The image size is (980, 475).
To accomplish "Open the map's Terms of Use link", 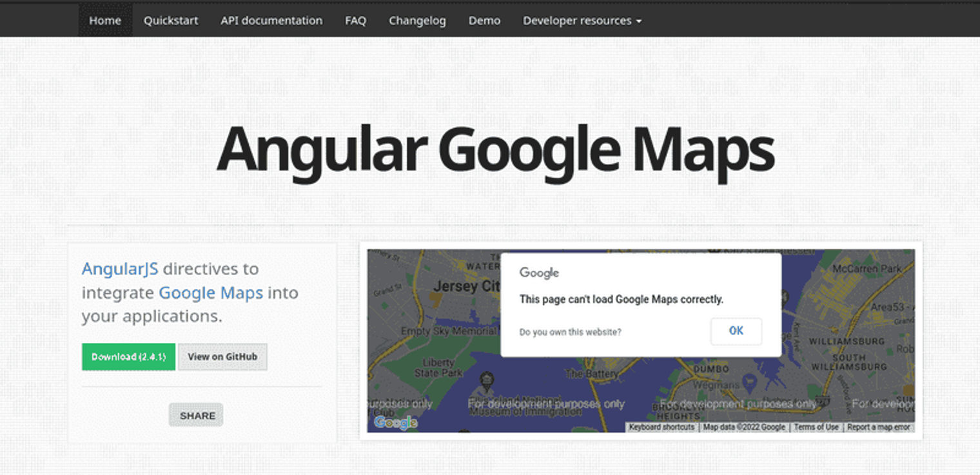I will (816, 427).
